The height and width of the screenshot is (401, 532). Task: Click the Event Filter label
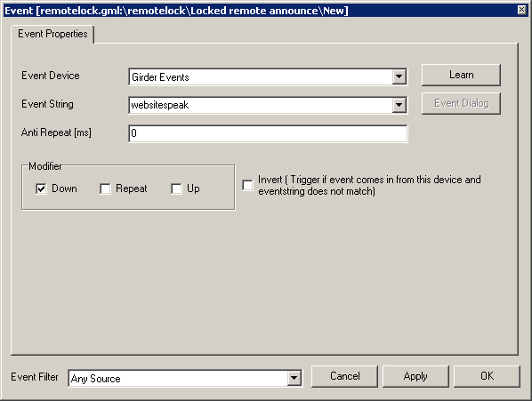[x=35, y=377]
